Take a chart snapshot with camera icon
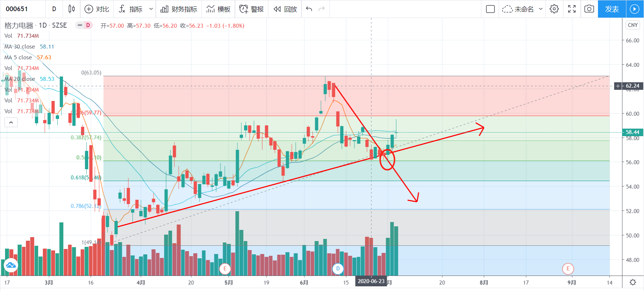644x291 pixels. 589,9
